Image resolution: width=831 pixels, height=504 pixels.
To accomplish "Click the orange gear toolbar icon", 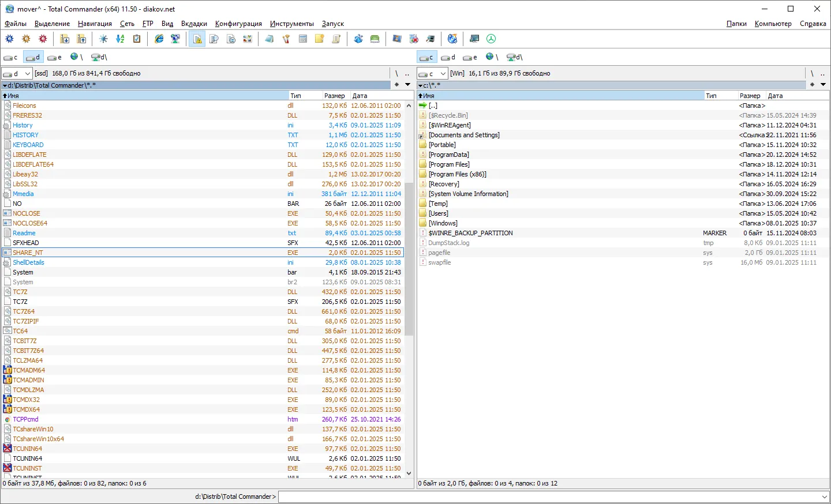I will point(26,39).
